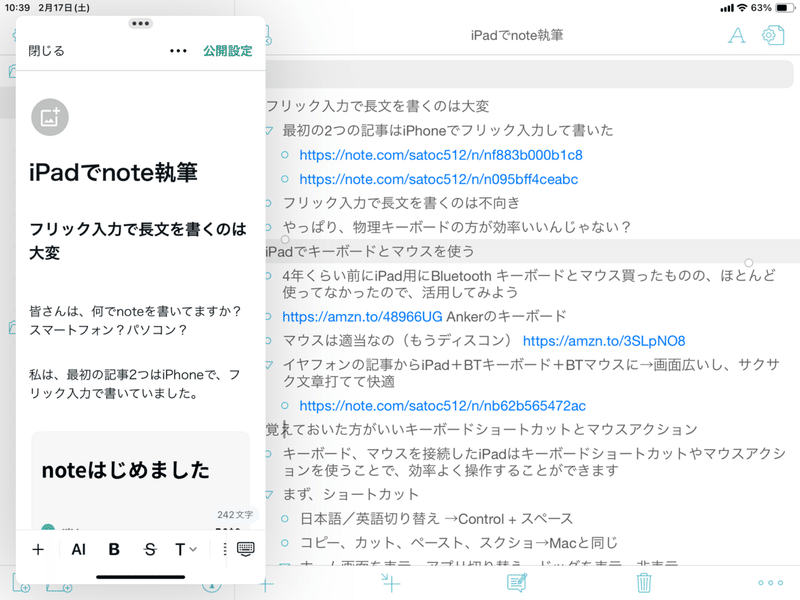Tap the add indented row icon in bottom bar
The width and height of the screenshot is (800, 600).
coord(390,582)
